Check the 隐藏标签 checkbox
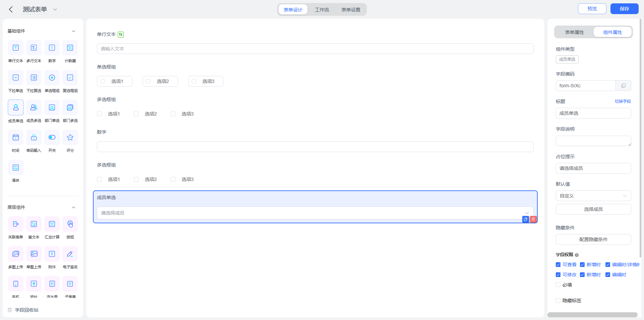 click(558, 301)
